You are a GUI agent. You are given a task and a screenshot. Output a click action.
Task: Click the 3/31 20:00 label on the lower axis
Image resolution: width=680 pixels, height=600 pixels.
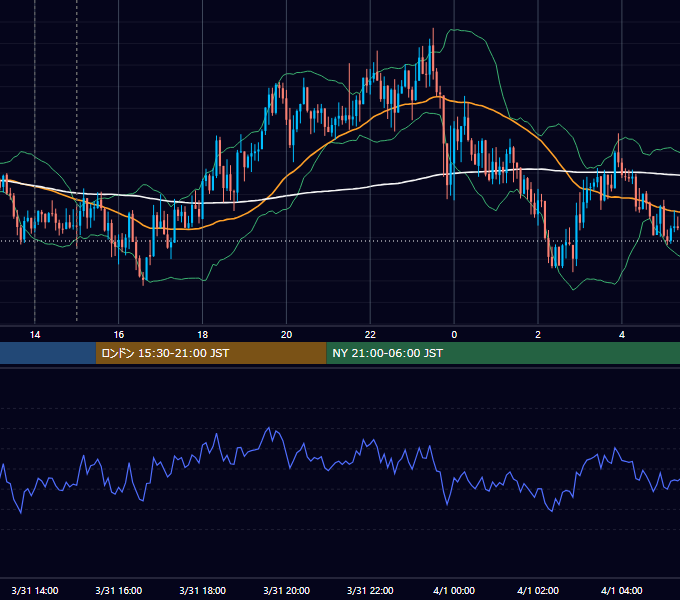286,590
